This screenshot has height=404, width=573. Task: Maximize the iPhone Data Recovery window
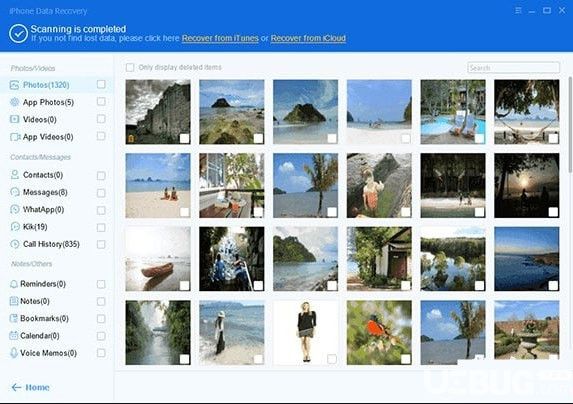[547, 11]
